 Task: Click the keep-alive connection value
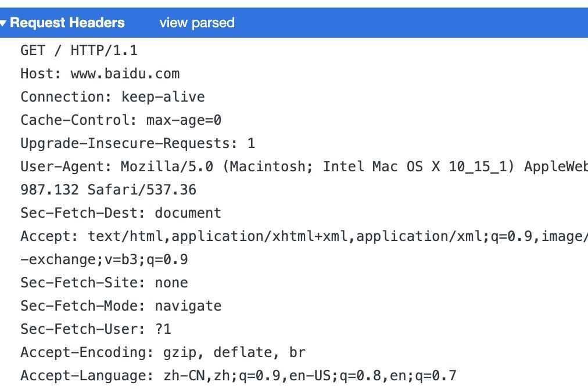(x=163, y=97)
